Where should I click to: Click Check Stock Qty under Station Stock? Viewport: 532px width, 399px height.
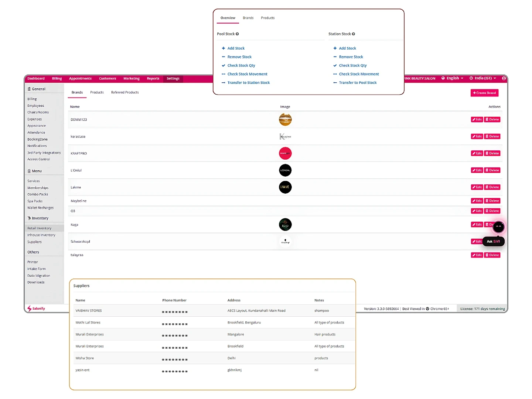click(x=350, y=66)
